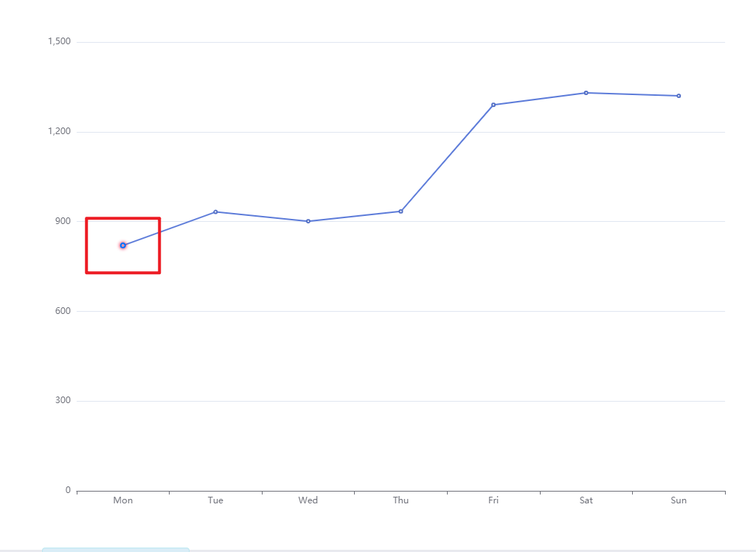Select the Wed label on the x-axis

(x=308, y=500)
